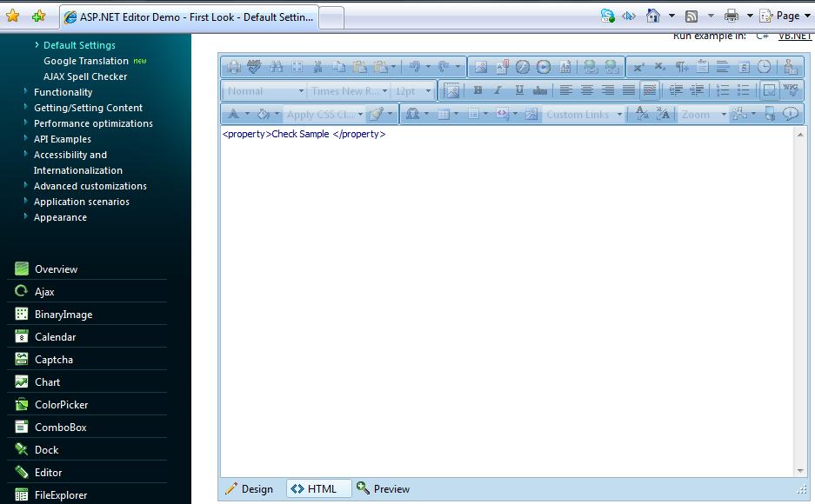Open the Apply CSS Class dropdown
Viewport: 815px width, 504px height.
324,115
